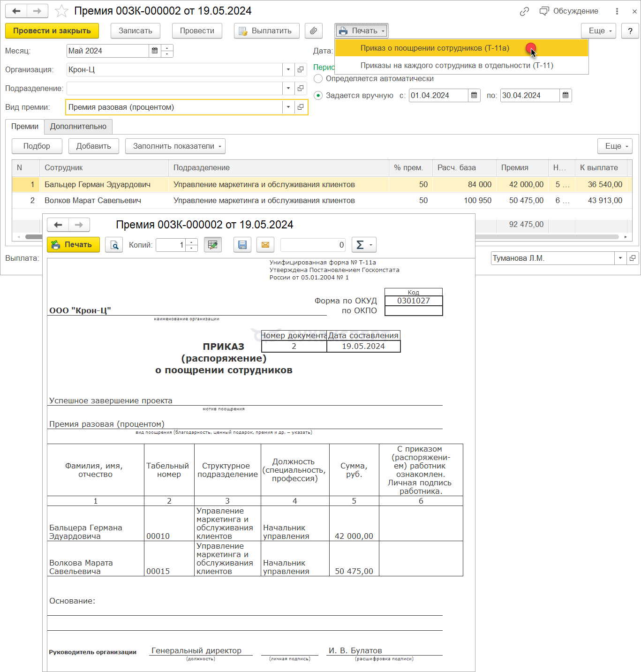The image size is (641, 672).
Task: Add document to favorites with star icon
Action: (x=61, y=11)
